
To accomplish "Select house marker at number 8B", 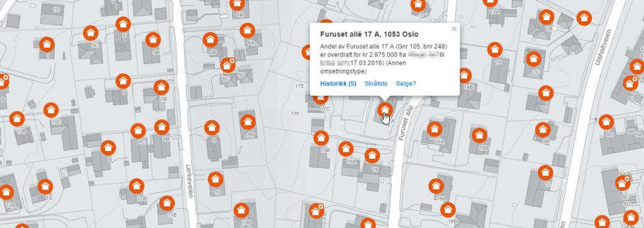I will [248, 122].
